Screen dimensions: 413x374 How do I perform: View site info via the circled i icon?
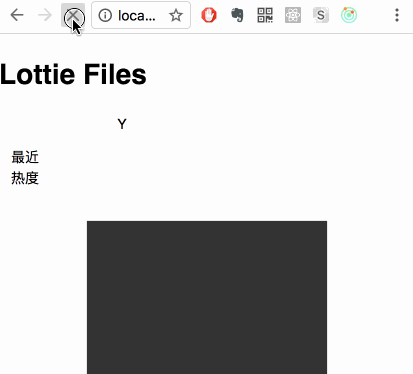pyautogui.click(x=105, y=15)
